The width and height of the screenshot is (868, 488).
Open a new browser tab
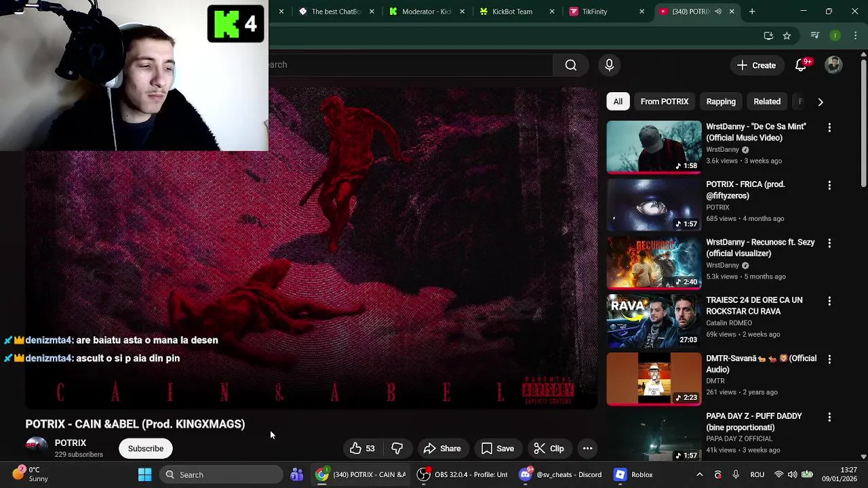pos(752,12)
